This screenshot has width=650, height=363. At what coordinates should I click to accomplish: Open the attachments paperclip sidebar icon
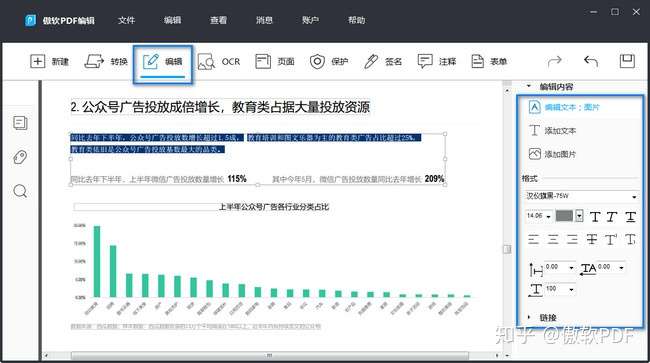coord(20,157)
